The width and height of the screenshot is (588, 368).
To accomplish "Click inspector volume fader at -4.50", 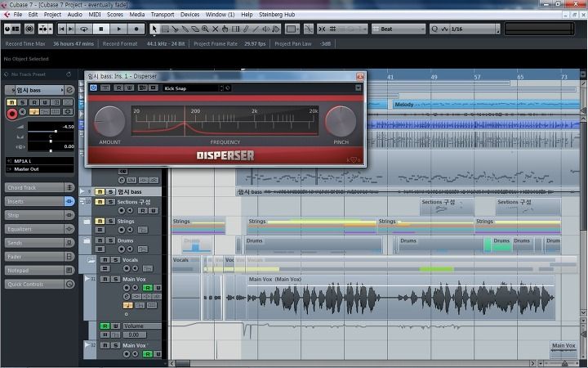I will pos(56,131).
